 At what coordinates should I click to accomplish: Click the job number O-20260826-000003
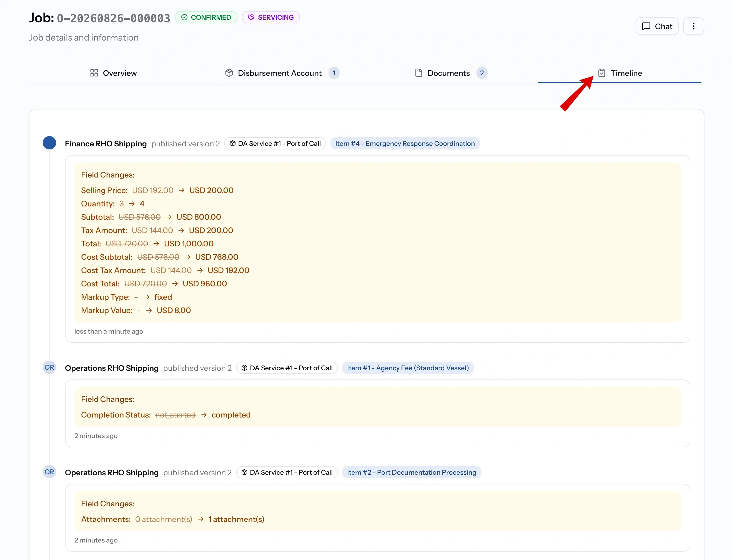click(113, 18)
